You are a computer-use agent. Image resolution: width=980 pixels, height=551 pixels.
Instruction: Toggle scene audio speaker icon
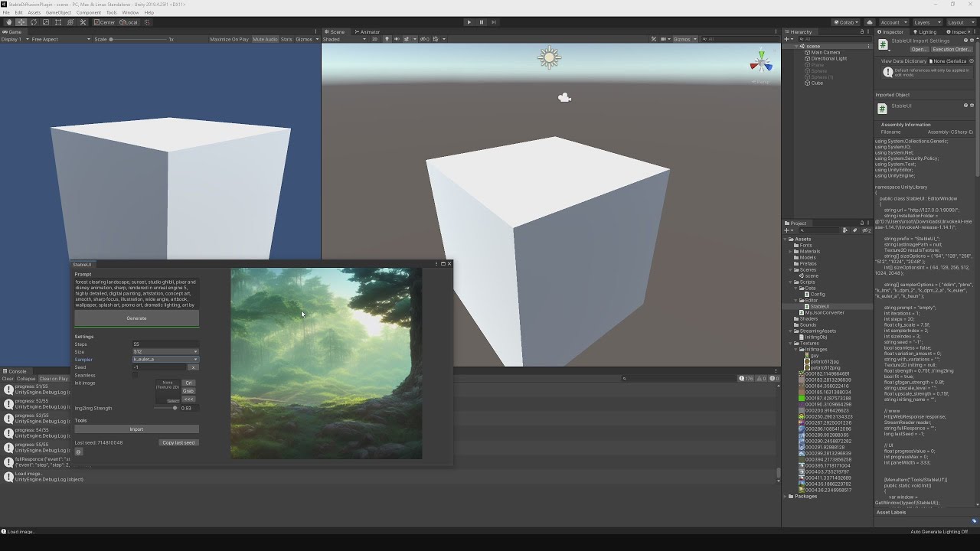396,39
